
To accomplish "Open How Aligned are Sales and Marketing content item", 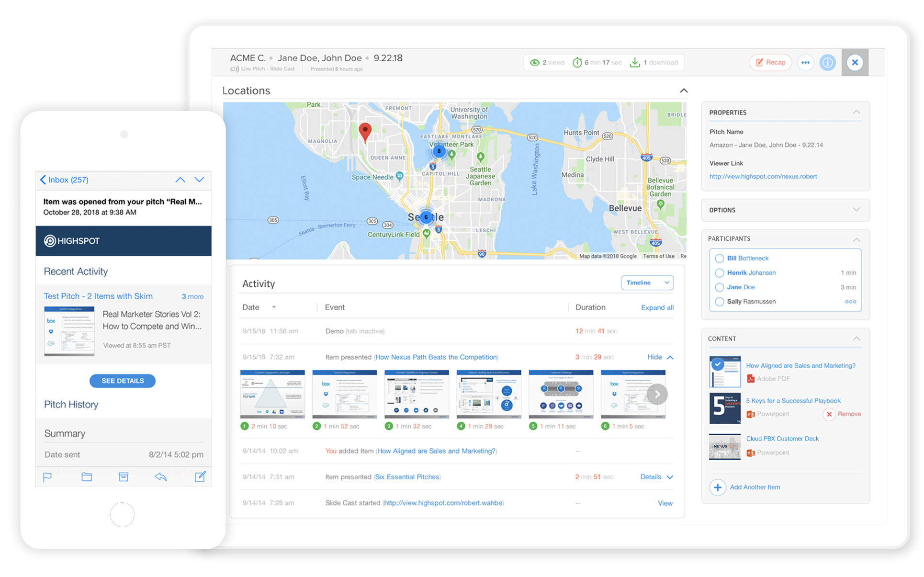I will pyautogui.click(x=800, y=365).
